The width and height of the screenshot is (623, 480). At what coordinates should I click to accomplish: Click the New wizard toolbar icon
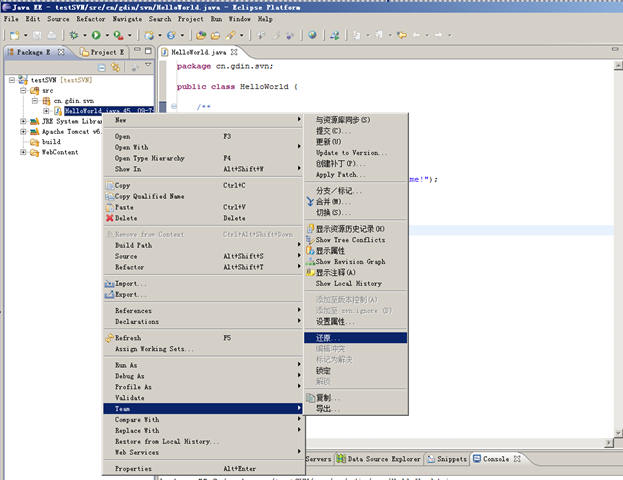point(14,35)
